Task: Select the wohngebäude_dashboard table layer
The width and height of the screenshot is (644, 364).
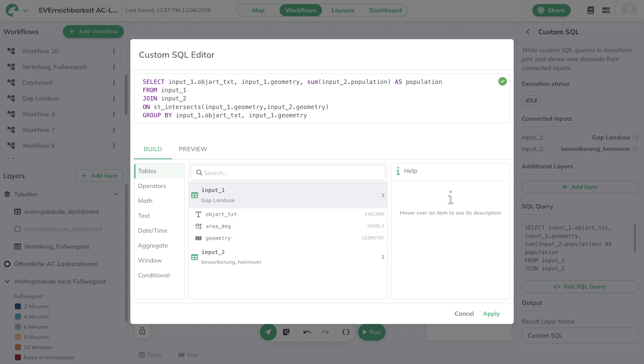Action: tap(61, 212)
